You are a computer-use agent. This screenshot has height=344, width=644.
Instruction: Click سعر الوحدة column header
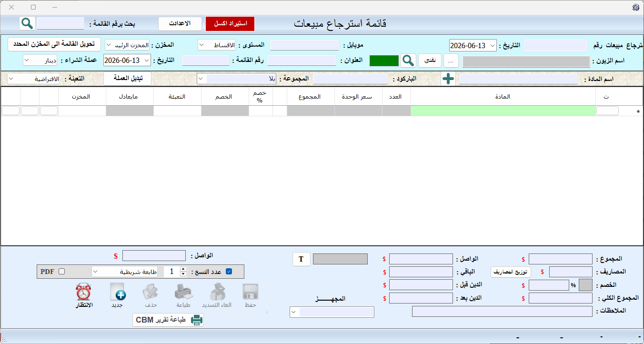tap(358, 96)
